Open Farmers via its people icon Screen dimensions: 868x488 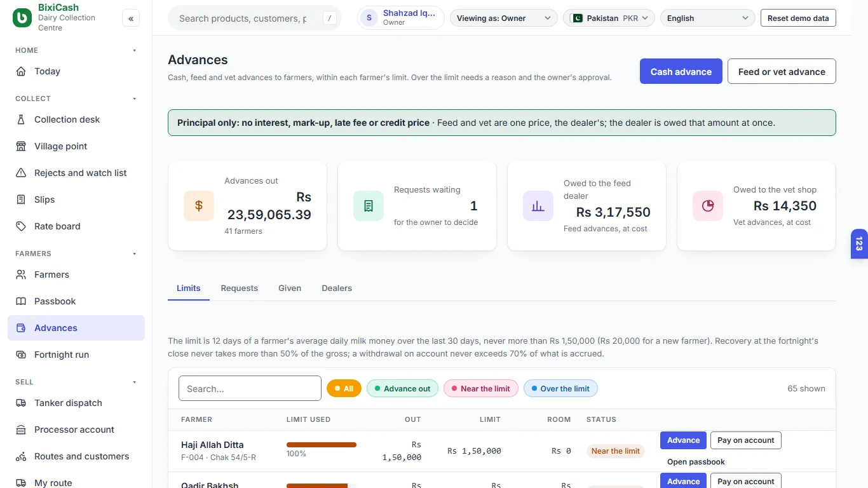tap(21, 274)
